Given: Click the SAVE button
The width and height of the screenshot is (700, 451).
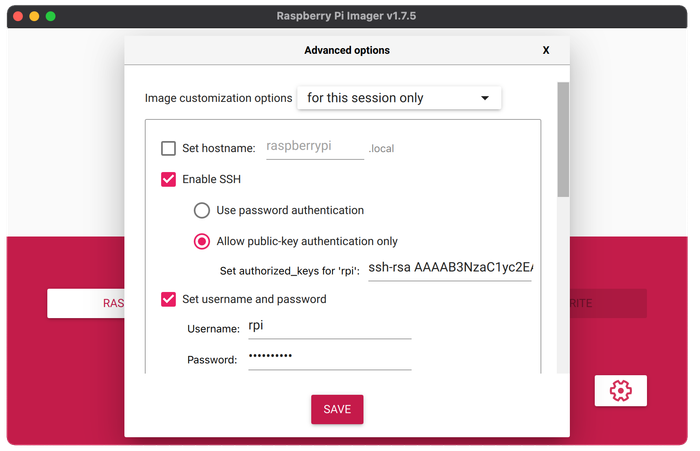Looking at the screenshot, I should (337, 409).
